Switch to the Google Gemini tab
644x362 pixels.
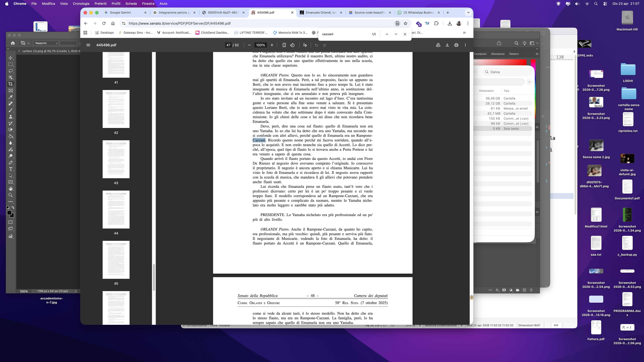pos(120,12)
